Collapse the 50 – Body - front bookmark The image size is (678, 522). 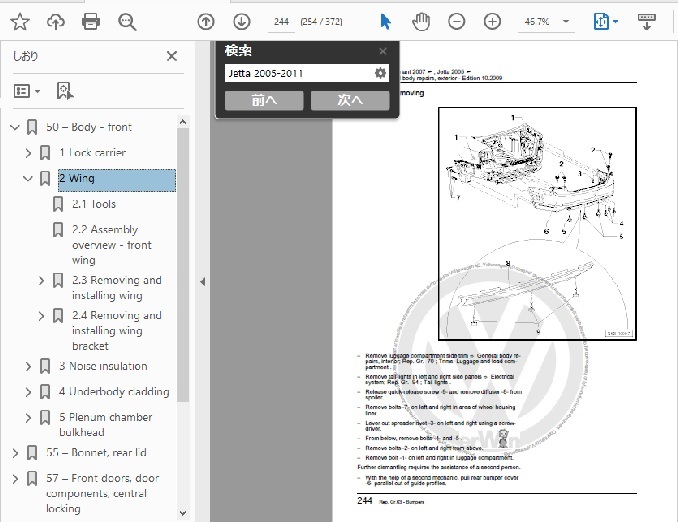[15, 127]
